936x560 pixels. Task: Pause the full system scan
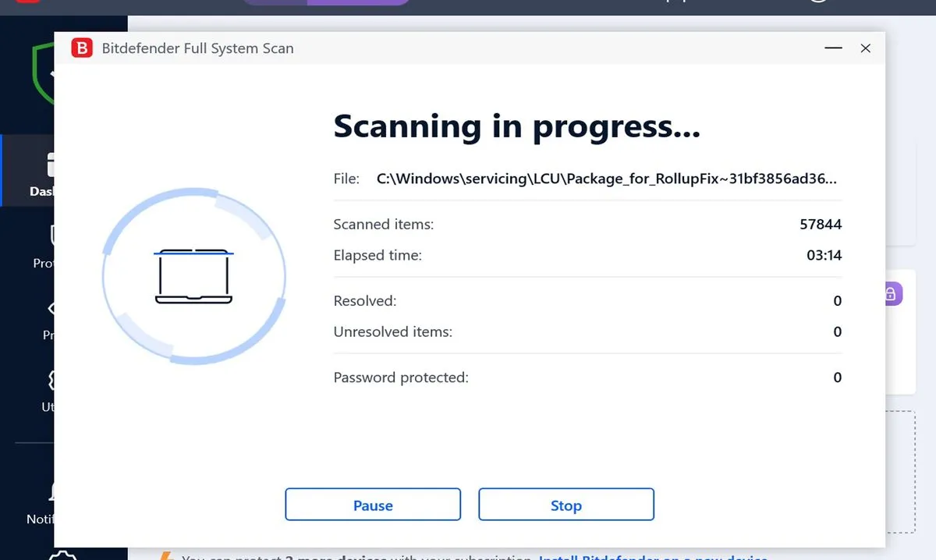pyautogui.click(x=372, y=505)
